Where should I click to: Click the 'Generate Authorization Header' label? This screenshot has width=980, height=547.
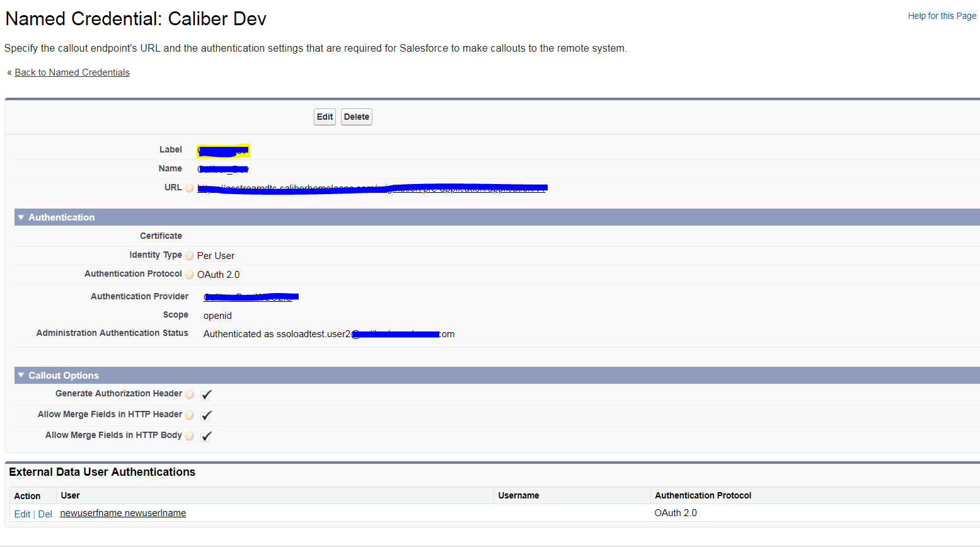pos(118,393)
